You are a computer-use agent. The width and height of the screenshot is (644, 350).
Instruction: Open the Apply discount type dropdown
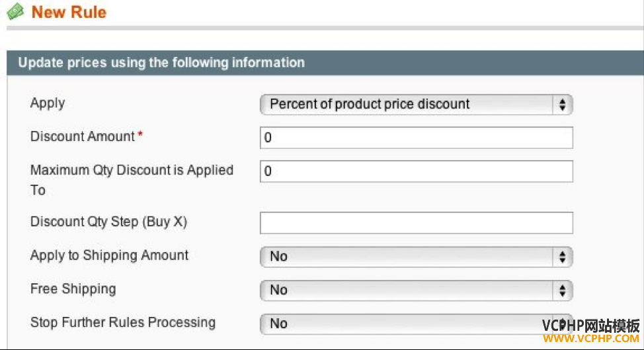click(416, 105)
